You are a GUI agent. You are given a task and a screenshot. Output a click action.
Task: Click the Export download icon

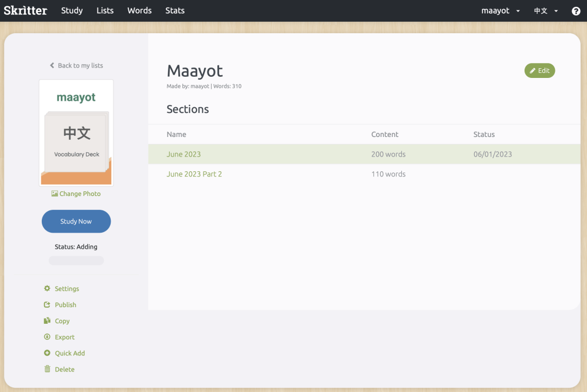[x=47, y=336]
